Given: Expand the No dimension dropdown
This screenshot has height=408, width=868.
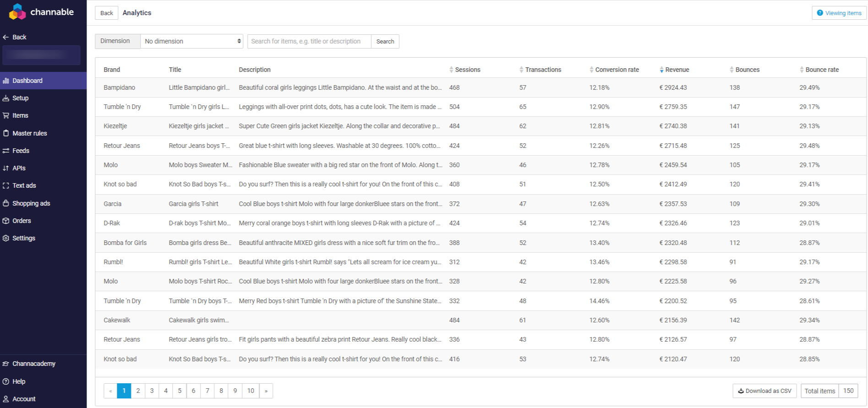Looking at the screenshot, I should 192,41.
